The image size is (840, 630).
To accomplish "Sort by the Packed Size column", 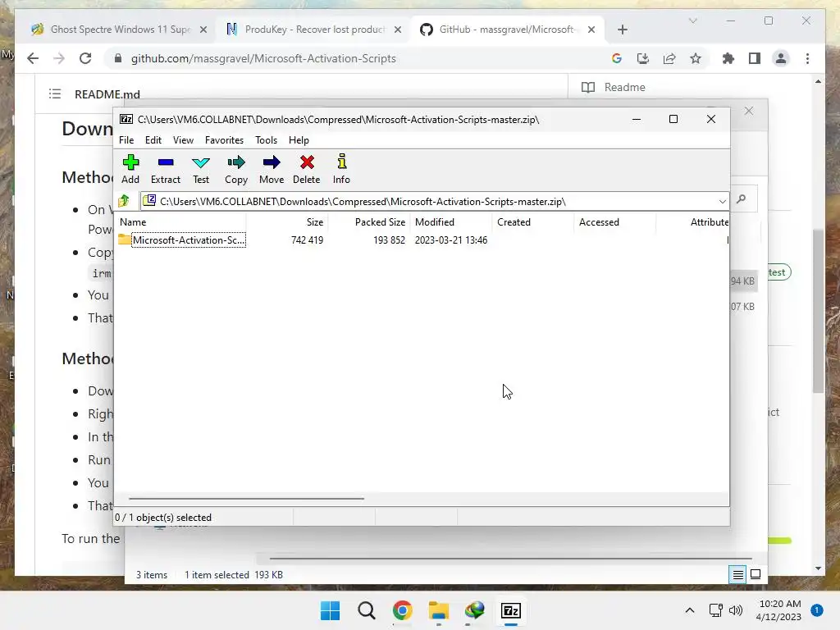I will click(369, 221).
